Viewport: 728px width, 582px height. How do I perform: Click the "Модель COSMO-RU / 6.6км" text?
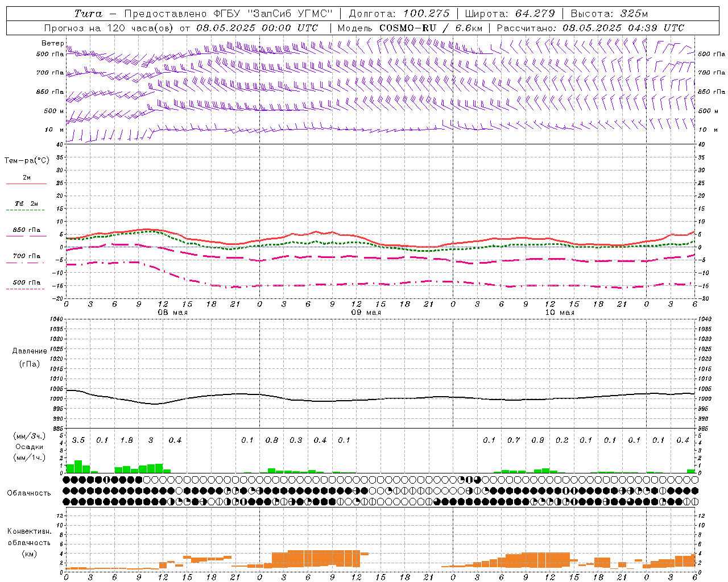pos(410,28)
